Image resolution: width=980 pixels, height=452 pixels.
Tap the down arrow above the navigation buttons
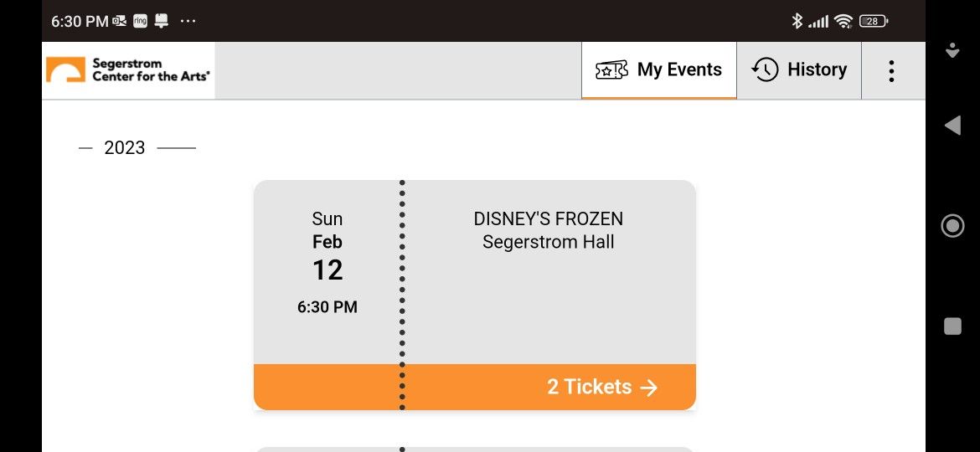[x=952, y=50]
